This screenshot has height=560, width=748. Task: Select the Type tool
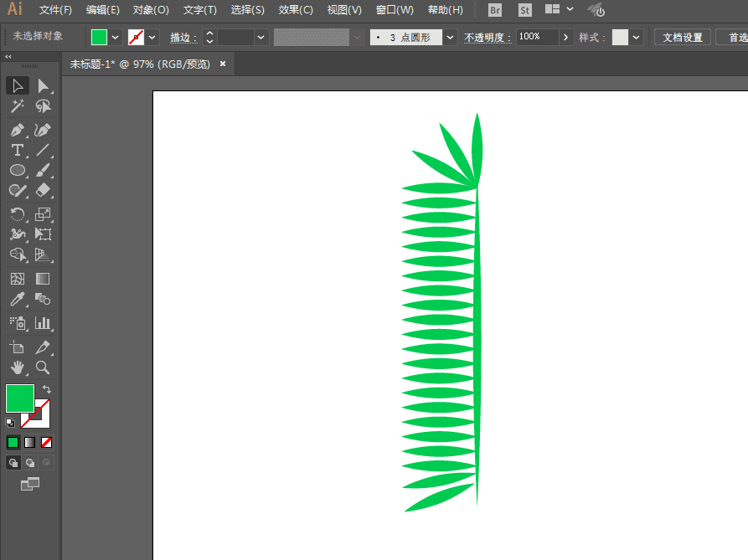pos(17,151)
